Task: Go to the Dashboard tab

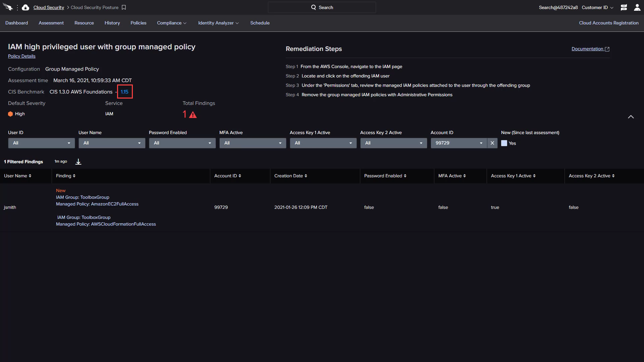Action: coord(16,23)
